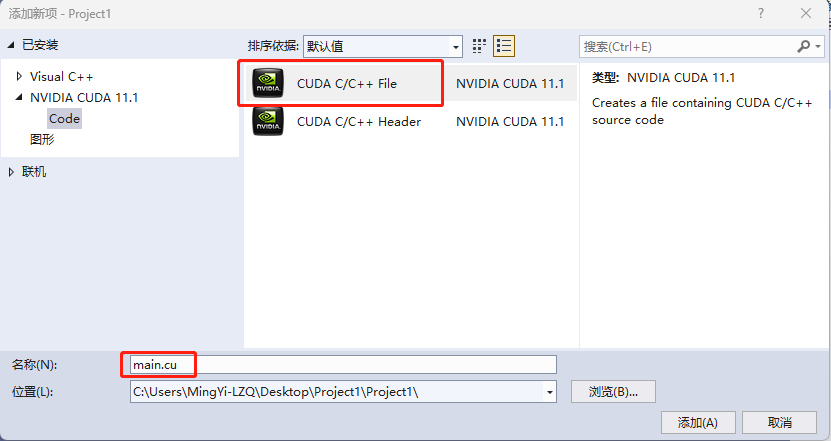Select the CUDA C/C++ File NVIDIA icon
Screen dimensions: 831x441
click(268, 83)
